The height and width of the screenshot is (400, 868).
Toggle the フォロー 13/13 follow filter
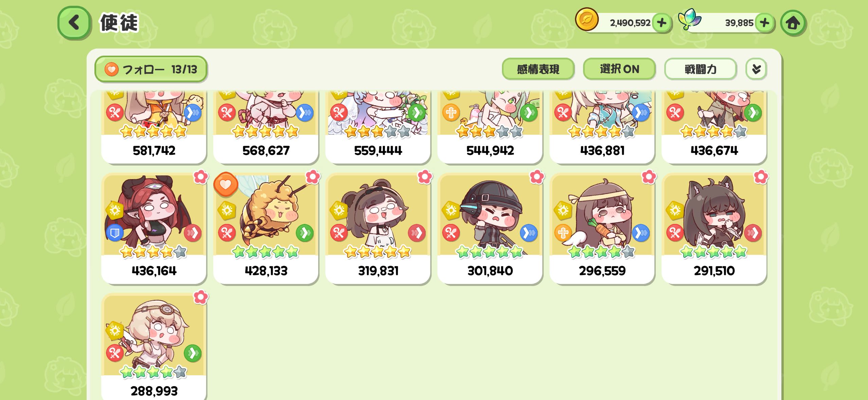(x=151, y=69)
